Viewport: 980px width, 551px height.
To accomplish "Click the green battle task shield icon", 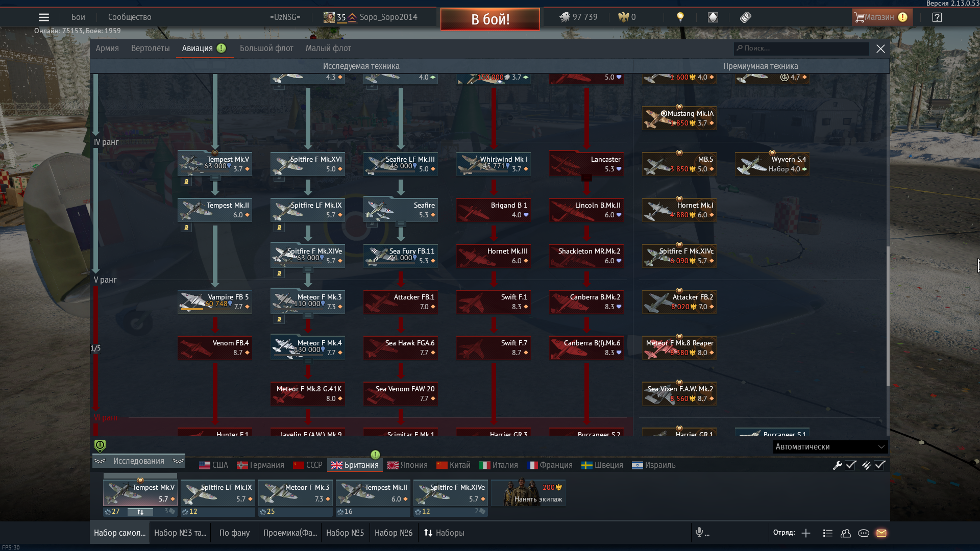I will pos(100,446).
